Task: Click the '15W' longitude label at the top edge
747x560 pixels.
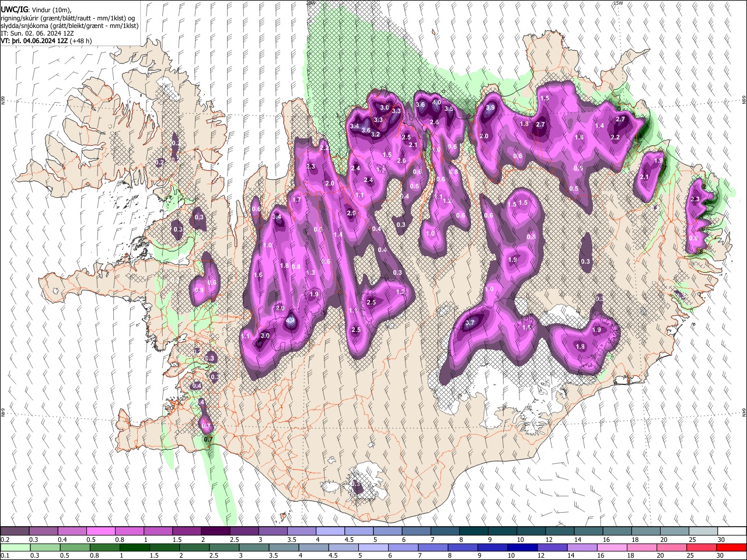Action: coord(618,3)
